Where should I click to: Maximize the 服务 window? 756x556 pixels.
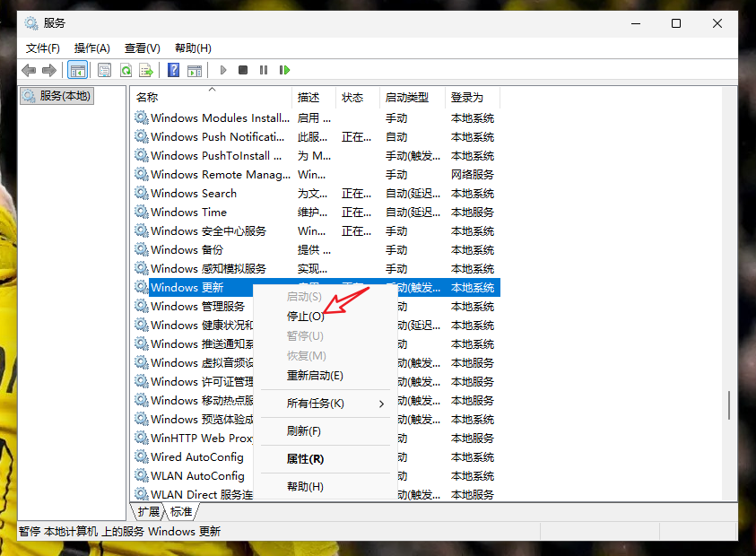pyautogui.click(x=676, y=23)
